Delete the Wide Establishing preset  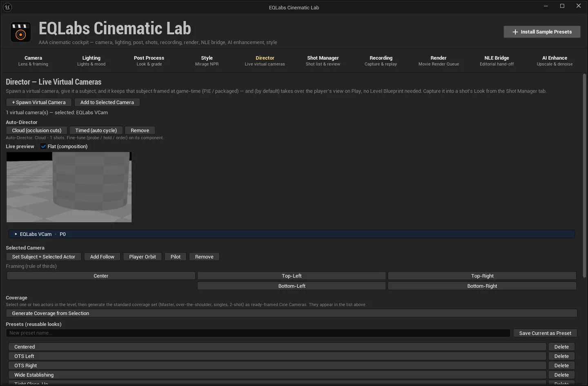[x=561, y=375]
